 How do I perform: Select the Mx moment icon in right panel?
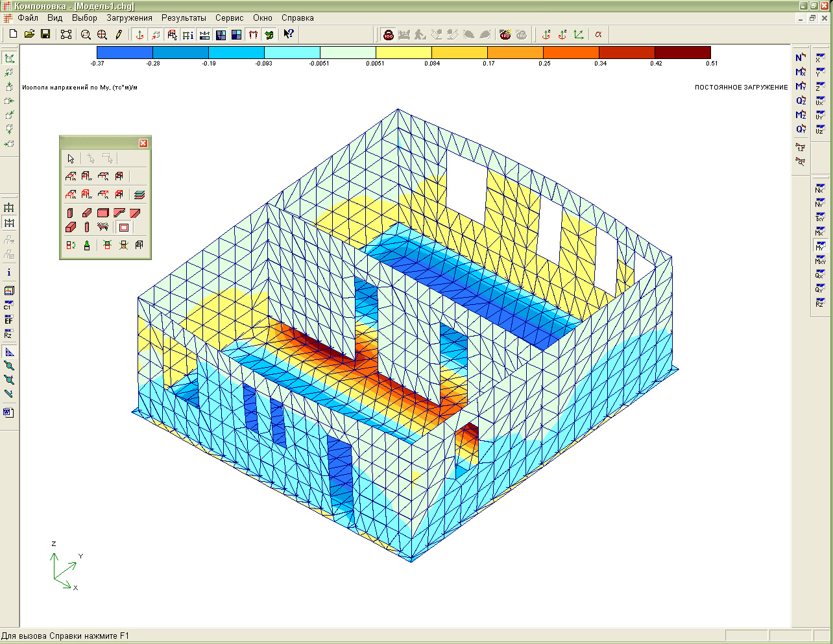point(801,72)
